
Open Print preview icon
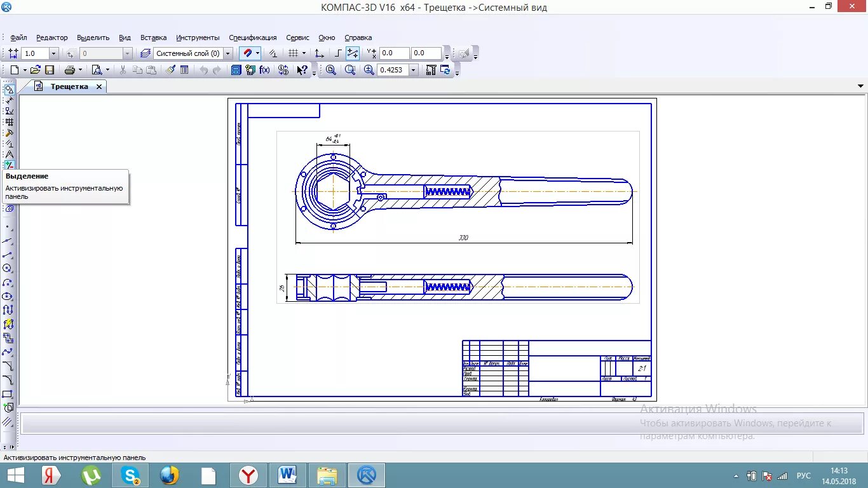tap(96, 70)
